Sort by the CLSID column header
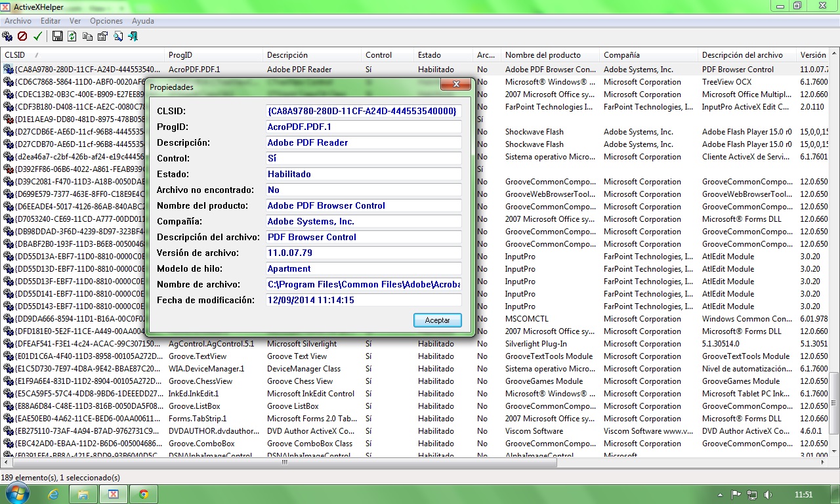Screen dimensions: 840x504 click(82, 55)
